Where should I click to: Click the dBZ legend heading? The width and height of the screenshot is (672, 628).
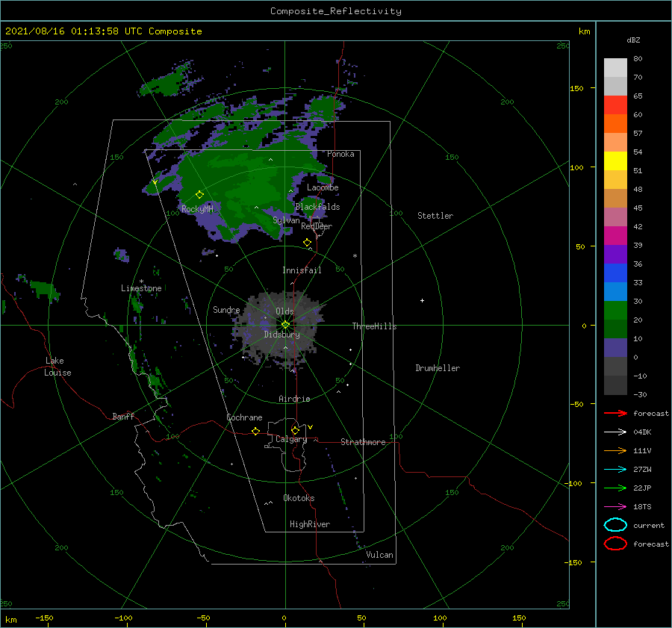633,40
